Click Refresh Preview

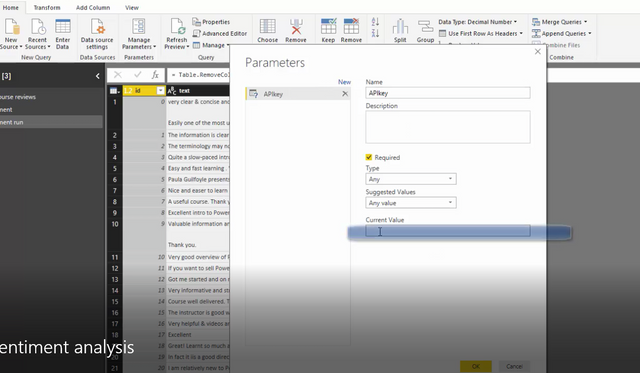coord(177,34)
